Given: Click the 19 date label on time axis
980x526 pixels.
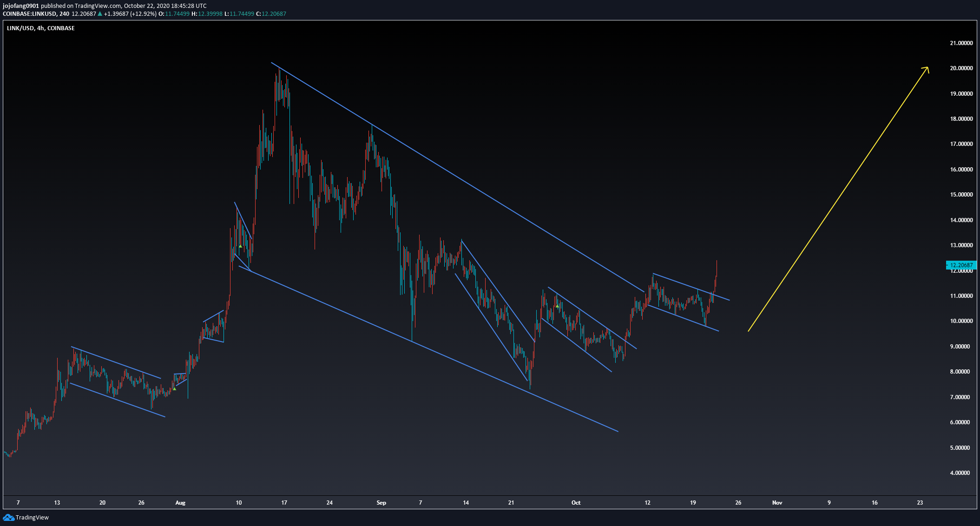Looking at the screenshot, I should pos(693,503).
